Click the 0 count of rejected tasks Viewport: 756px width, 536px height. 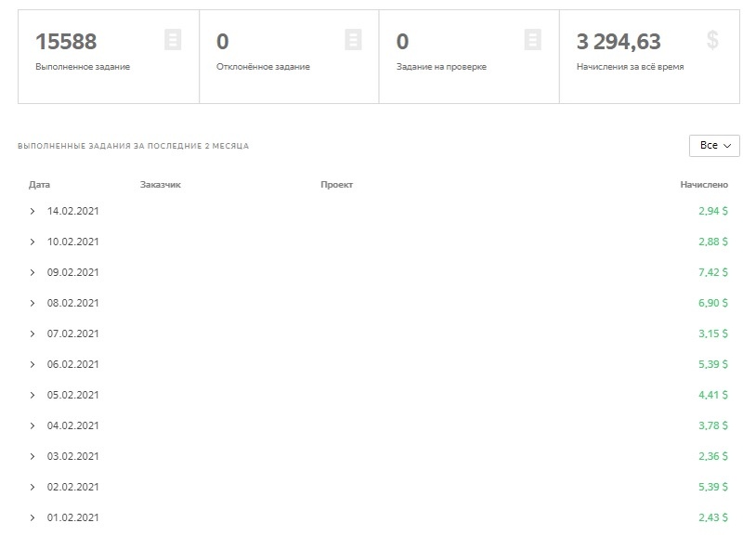[222, 42]
